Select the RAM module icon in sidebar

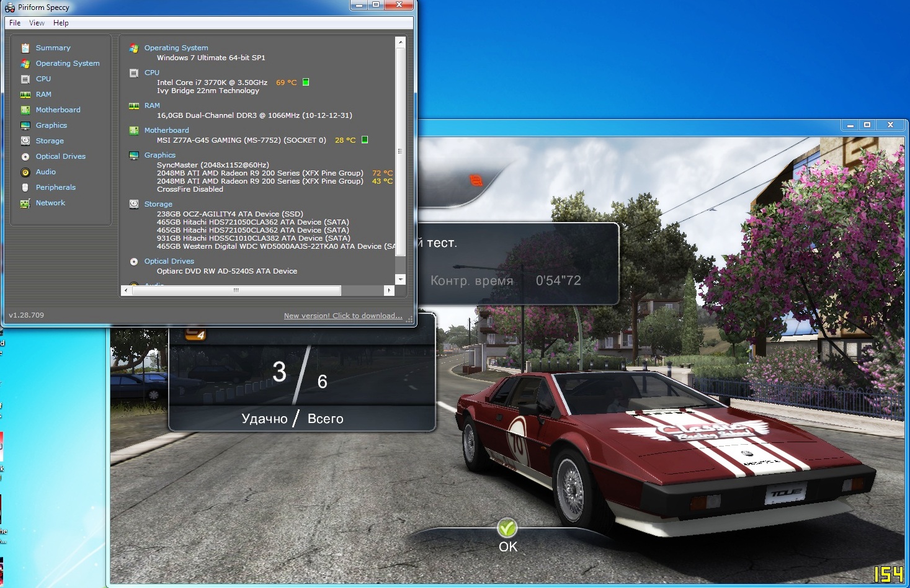click(25, 94)
